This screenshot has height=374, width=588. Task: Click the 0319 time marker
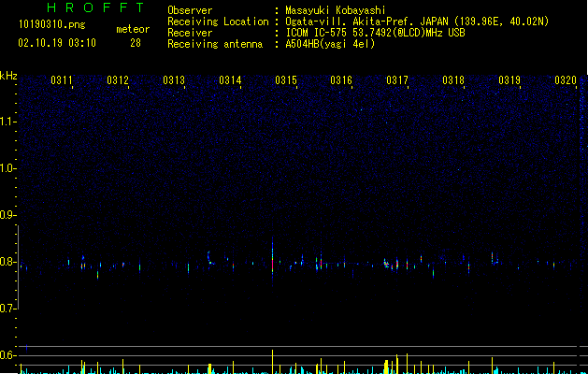pyautogui.click(x=509, y=80)
